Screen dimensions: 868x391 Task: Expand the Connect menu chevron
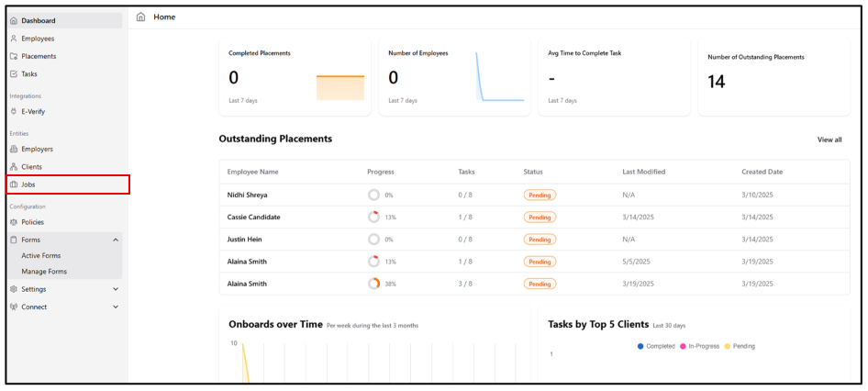(x=116, y=307)
